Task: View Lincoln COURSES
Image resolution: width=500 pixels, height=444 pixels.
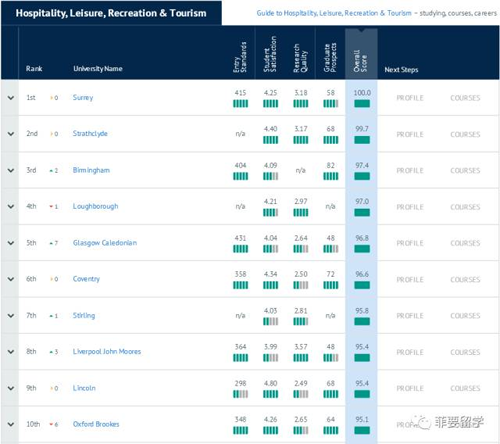Action: coord(465,388)
